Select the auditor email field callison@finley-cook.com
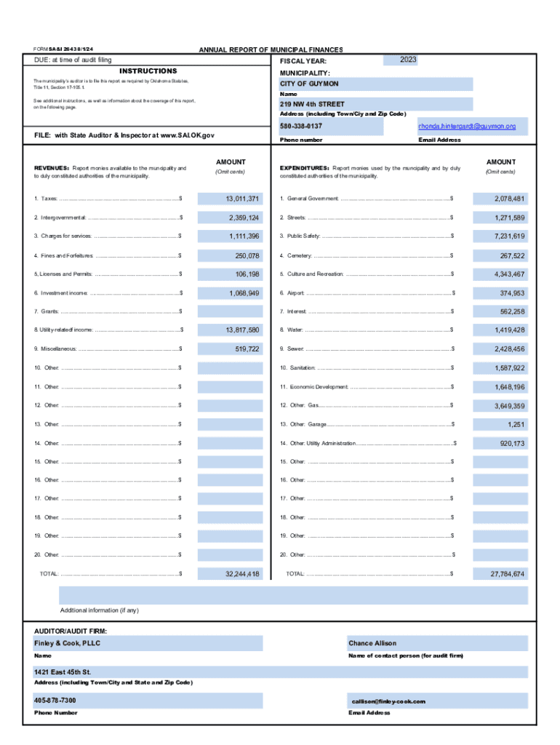This screenshot has height=745, width=560. tap(437, 701)
